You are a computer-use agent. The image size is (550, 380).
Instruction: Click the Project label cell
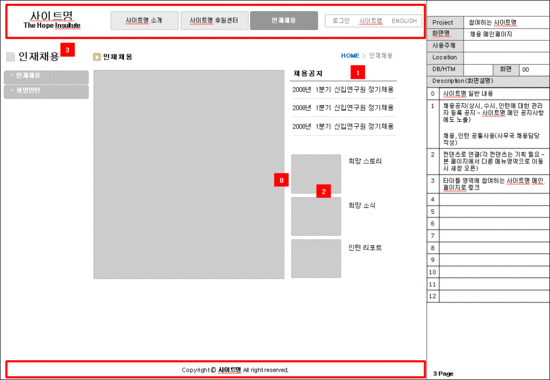[445, 23]
